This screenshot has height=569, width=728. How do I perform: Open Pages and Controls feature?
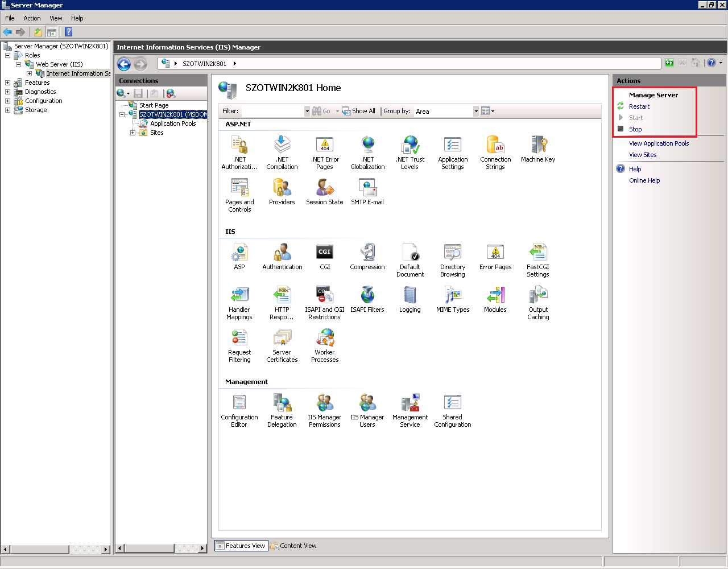click(239, 195)
